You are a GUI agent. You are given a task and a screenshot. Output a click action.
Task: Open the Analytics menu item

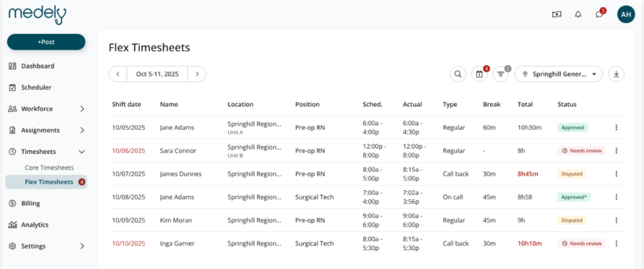pyautogui.click(x=35, y=224)
